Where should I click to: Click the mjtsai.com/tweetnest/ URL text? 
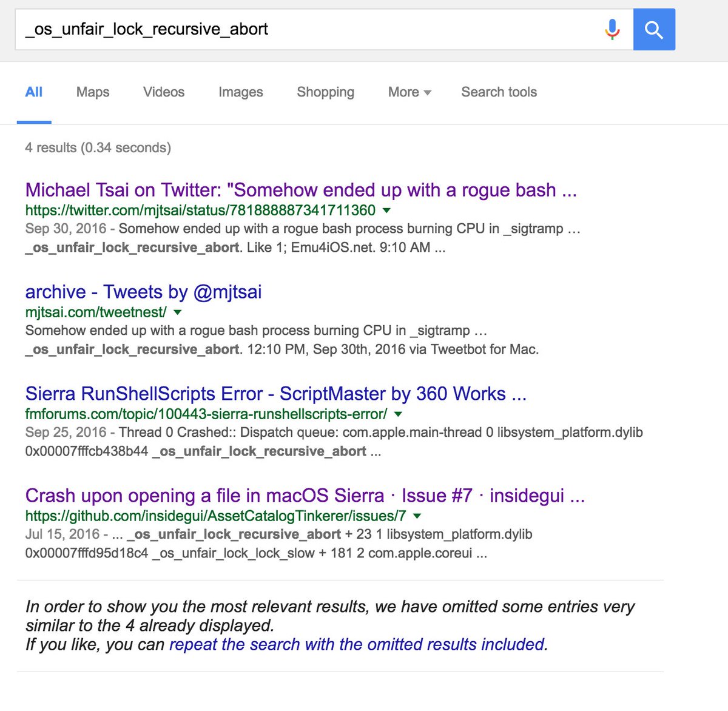click(96, 312)
